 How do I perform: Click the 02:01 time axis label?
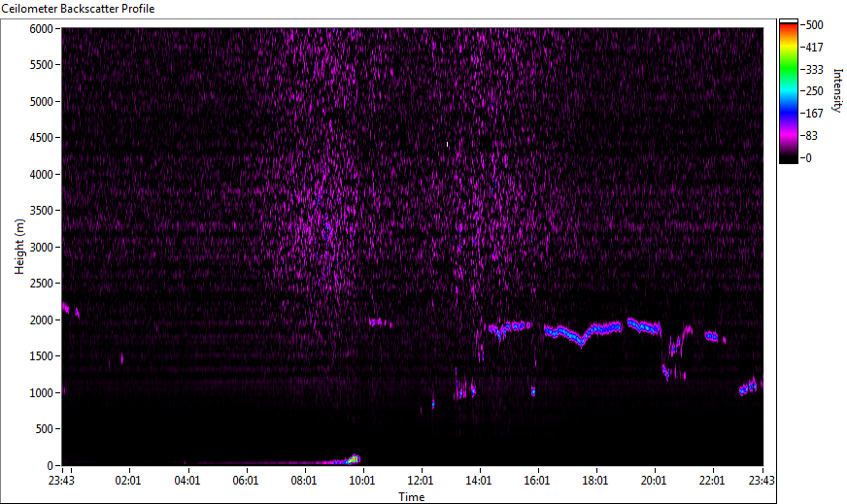(x=128, y=481)
